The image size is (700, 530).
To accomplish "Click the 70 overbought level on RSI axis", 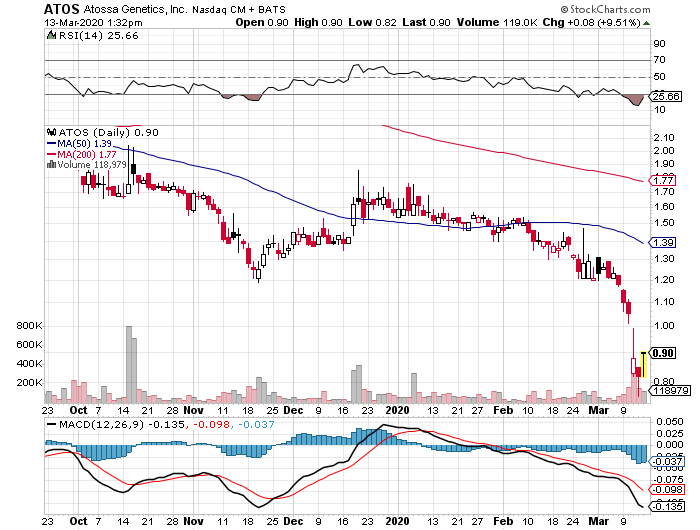I will pyautogui.click(x=659, y=60).
